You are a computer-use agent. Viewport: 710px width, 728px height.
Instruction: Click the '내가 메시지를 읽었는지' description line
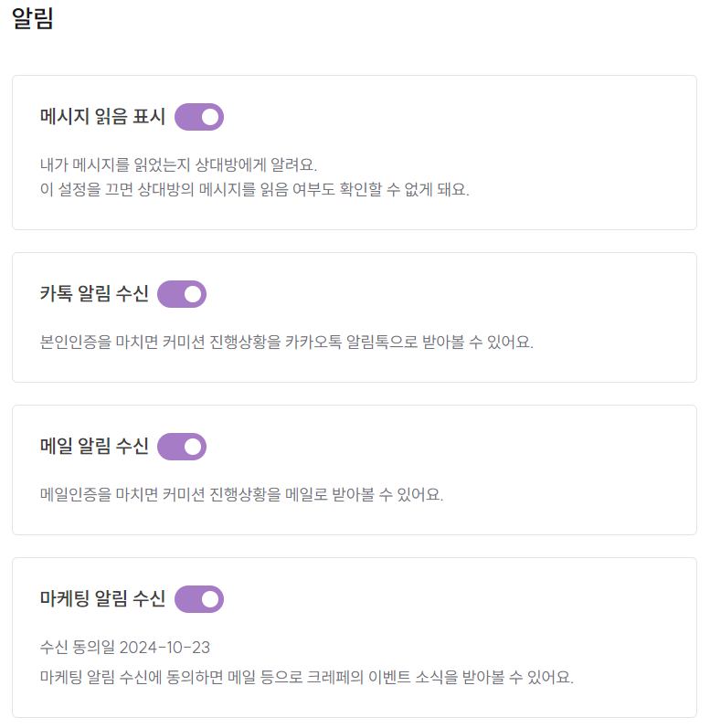click(178, 165)
